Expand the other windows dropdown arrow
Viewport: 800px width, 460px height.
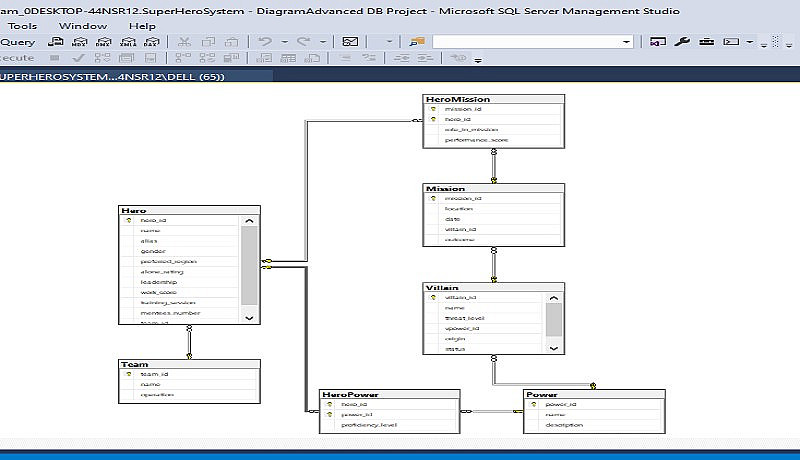point(749,42)
